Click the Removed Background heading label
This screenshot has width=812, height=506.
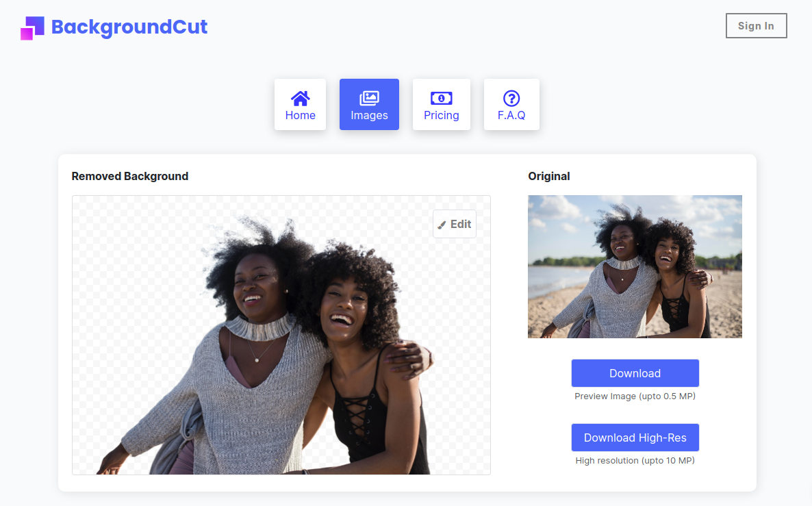pos(129,176)
